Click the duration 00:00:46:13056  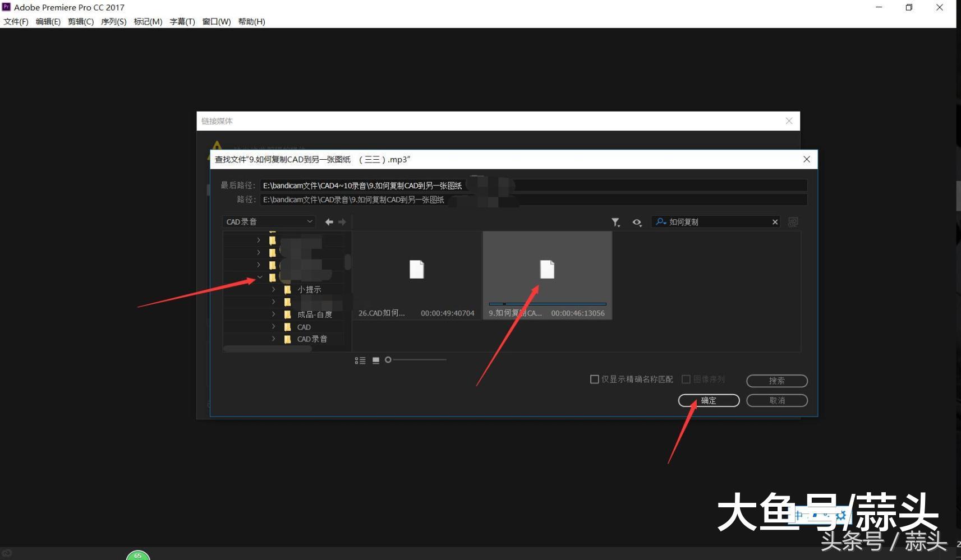[578, 313]
